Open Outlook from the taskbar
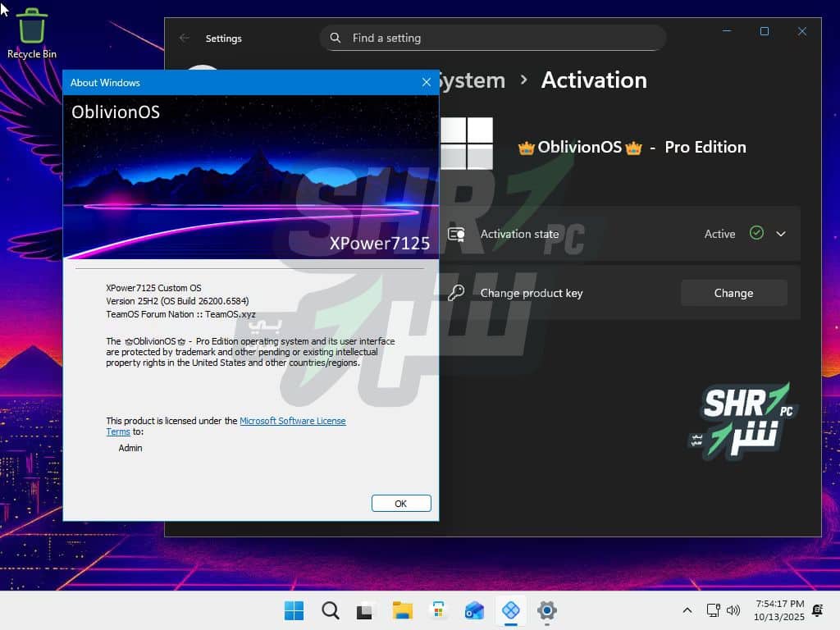This screenshot has height=630, width=840. click(474, 610)
